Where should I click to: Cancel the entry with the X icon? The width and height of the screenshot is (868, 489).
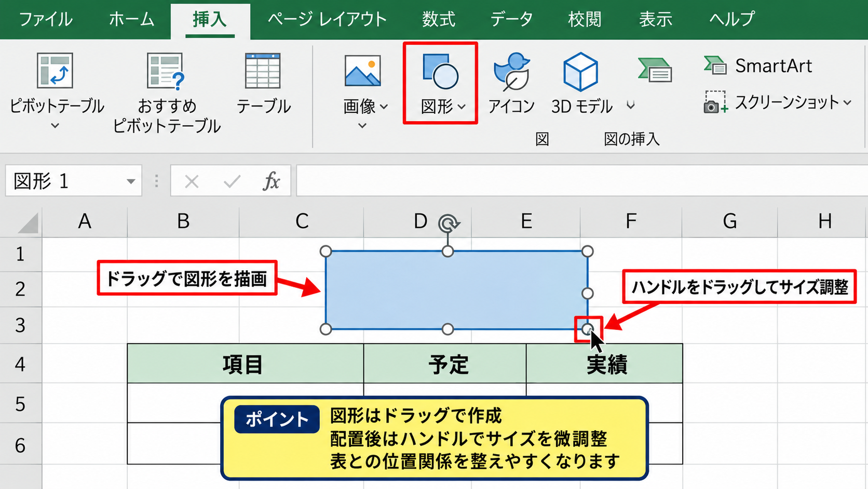point(192,181)
